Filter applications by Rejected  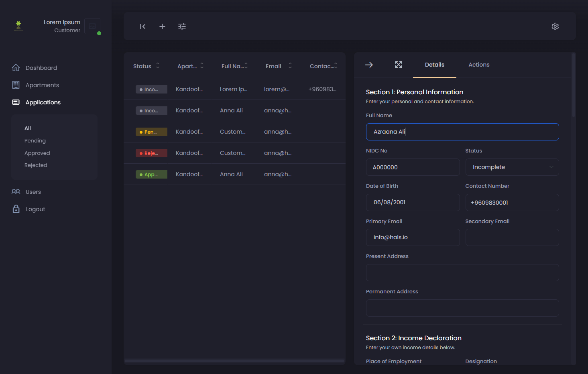[36, 165]
